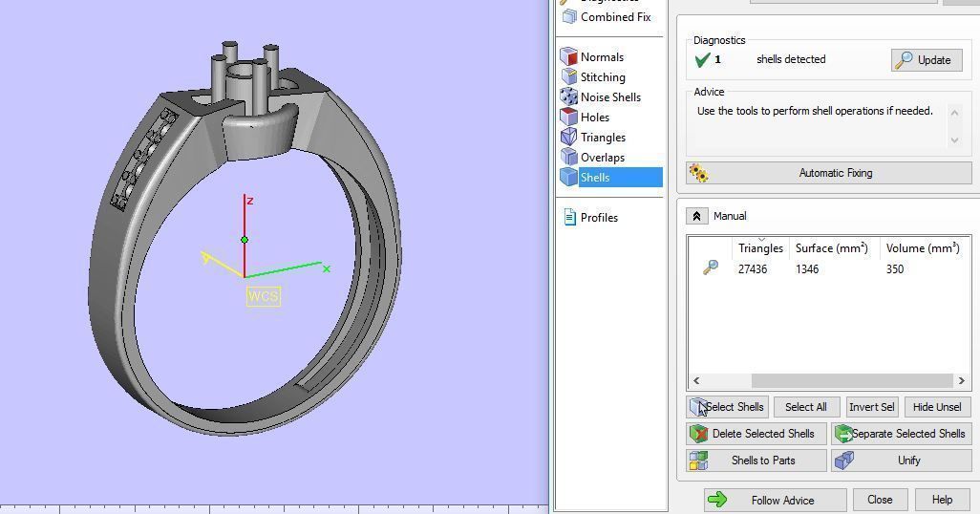Click Follow Advice
Screen dimensions: 980x514
tap(775, 500)
